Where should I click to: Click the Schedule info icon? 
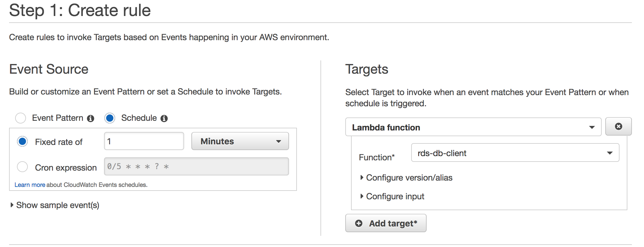coord(164,118)
